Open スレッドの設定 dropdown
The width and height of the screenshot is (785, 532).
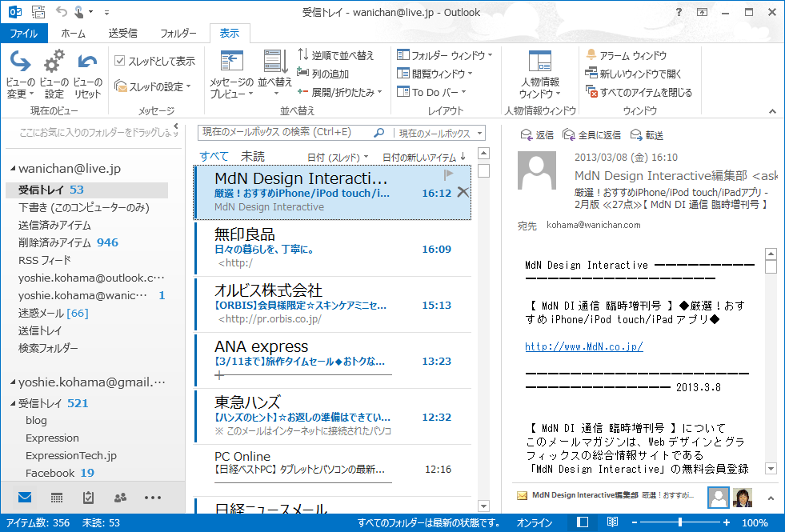coord(153,86)
